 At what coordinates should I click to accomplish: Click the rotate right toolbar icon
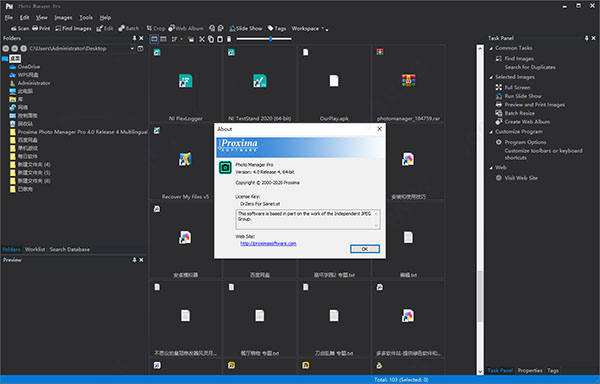coord(221,28)
